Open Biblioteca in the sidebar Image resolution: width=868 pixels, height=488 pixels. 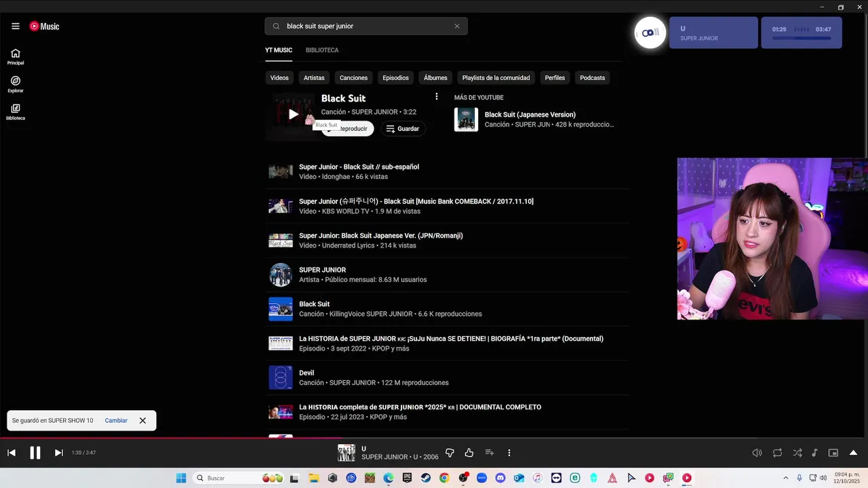point(16,112)
